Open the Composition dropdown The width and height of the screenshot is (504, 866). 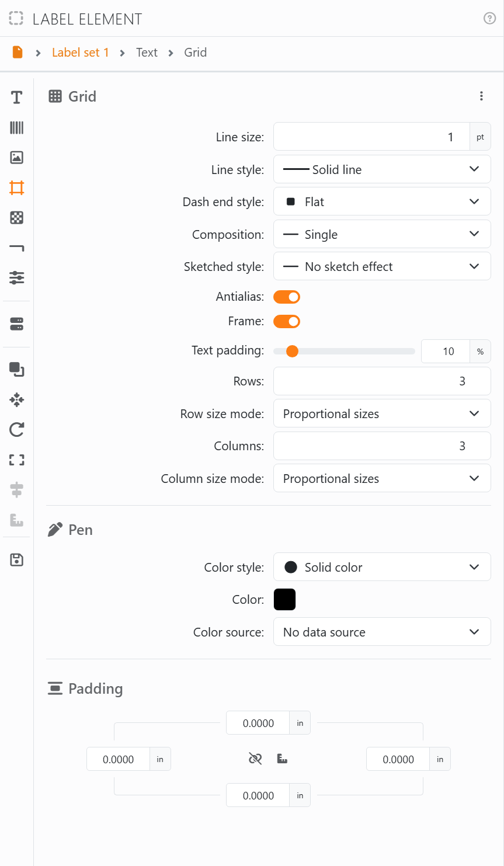point(382,234)
